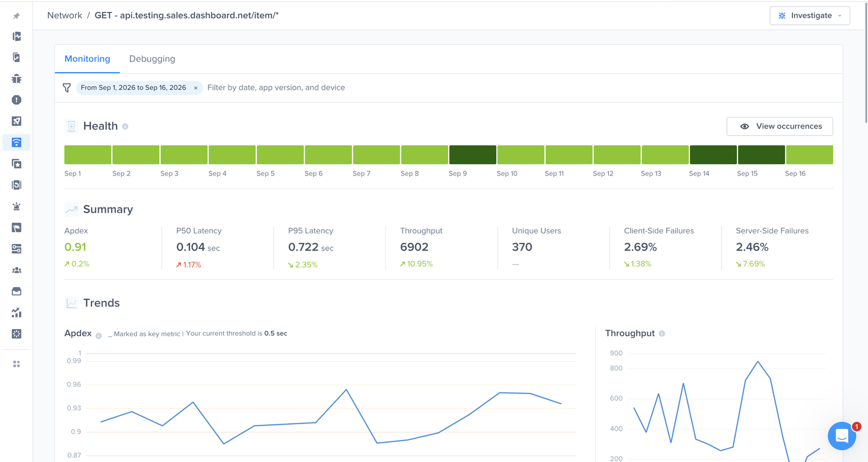Click the P95 Latency value 0.722
The height and width of the screenshot is (462, 868).
point(304,247)
